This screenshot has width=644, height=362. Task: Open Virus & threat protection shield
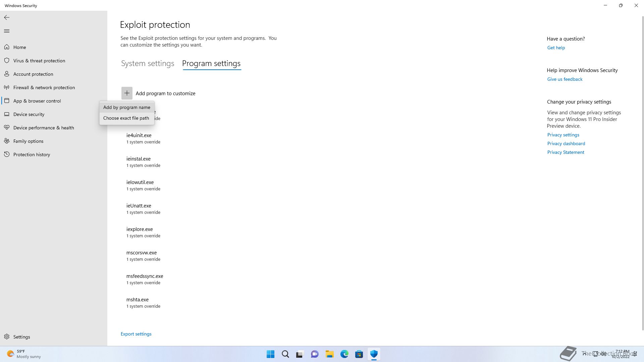pos(7,61)
